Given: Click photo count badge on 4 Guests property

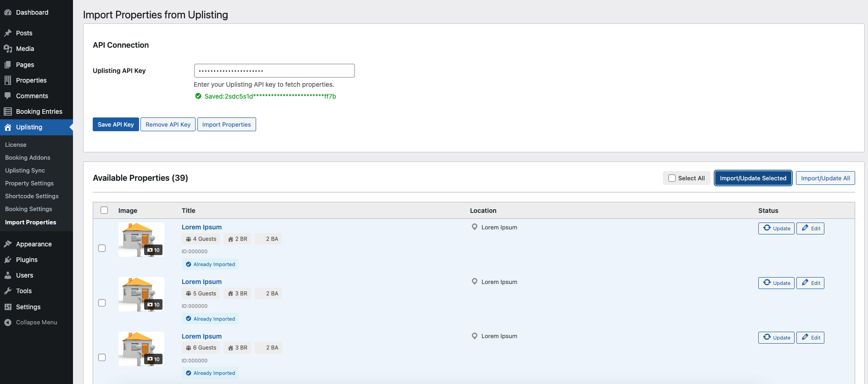Looking at the screenshot, I should pos(153,250).
